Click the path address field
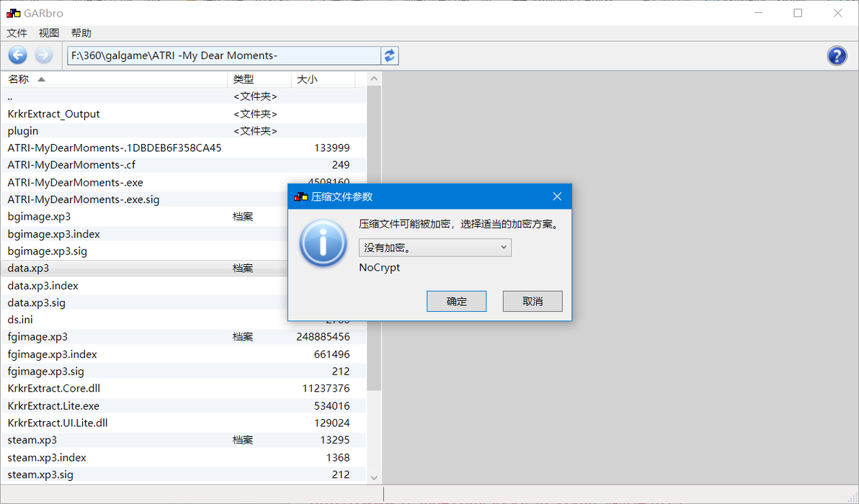The width and height of the screenshot is (859, 504). [x=224, y=55]
